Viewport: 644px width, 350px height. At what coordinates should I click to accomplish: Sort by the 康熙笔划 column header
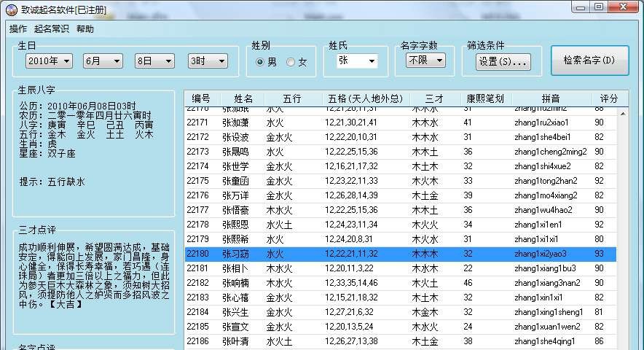486,98
